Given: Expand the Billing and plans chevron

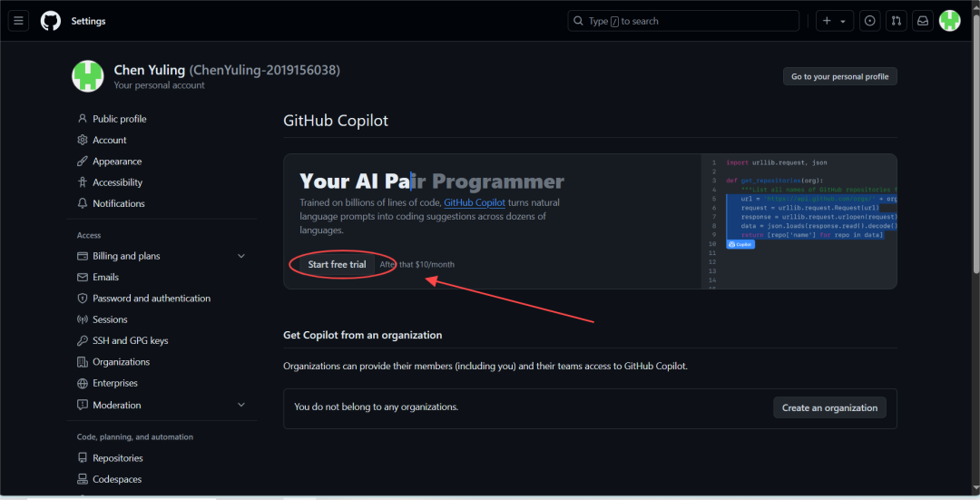Looking at the screenshot, I should (241, 256).
